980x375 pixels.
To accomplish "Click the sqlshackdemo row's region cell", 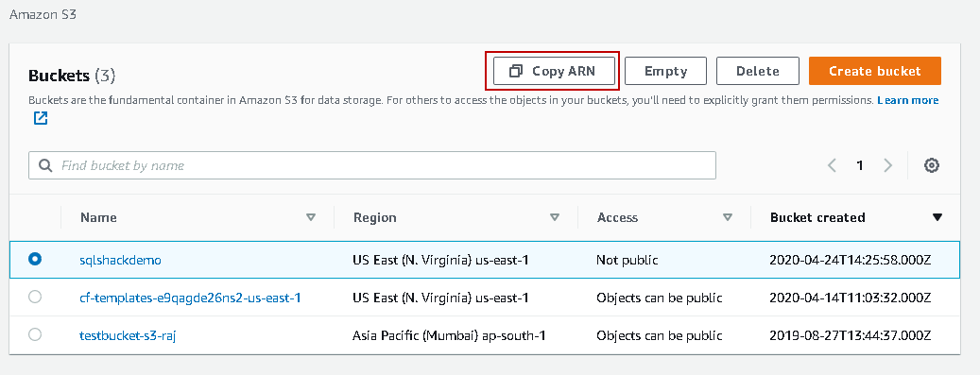I will tap(440, 260).
